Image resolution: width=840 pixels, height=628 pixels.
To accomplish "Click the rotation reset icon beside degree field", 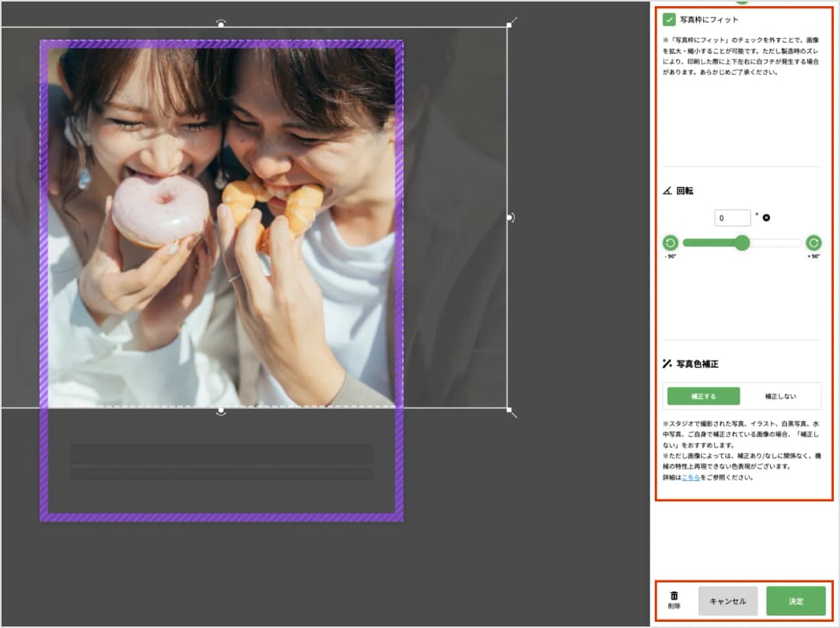I will point(766,218).
